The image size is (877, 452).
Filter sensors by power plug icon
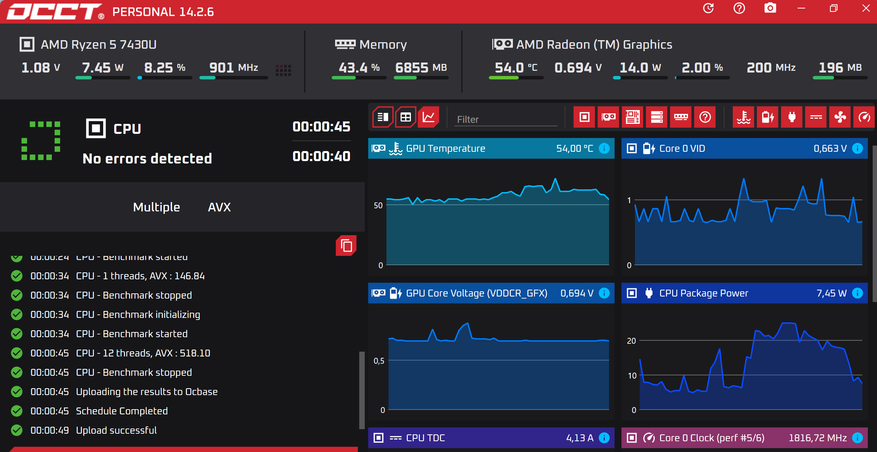pos(791,117)
